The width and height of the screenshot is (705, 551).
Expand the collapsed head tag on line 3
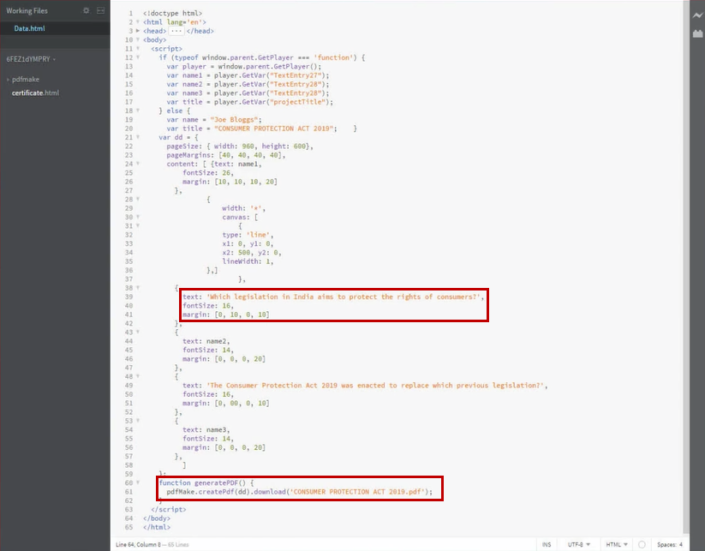(137, 30)
